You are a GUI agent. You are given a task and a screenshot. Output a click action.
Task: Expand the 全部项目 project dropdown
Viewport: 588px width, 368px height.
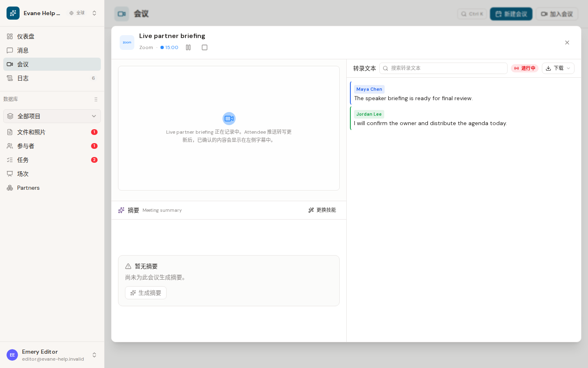pos(52,116)
